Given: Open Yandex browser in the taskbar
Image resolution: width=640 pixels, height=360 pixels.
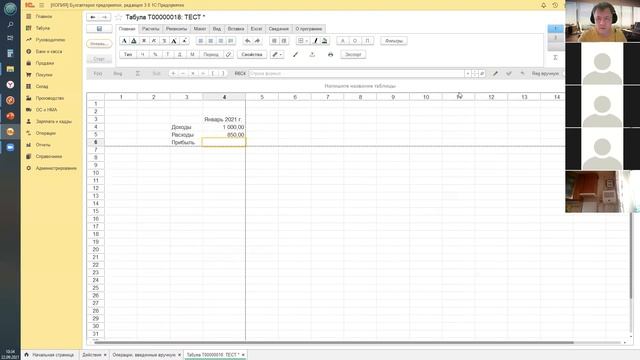Looking at the screenshot, I should pos(10,84).
